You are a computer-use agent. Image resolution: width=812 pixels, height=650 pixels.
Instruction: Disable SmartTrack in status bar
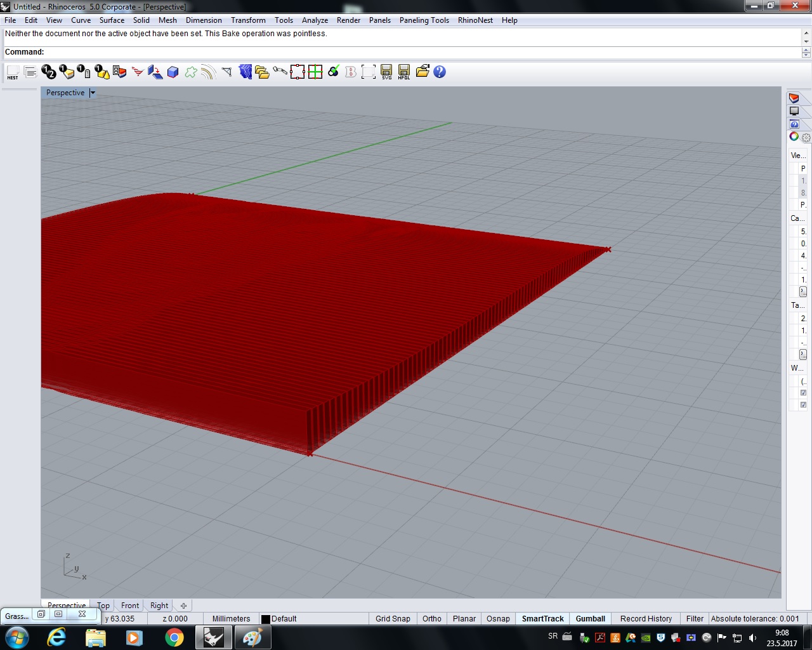(x=542, y=619)
